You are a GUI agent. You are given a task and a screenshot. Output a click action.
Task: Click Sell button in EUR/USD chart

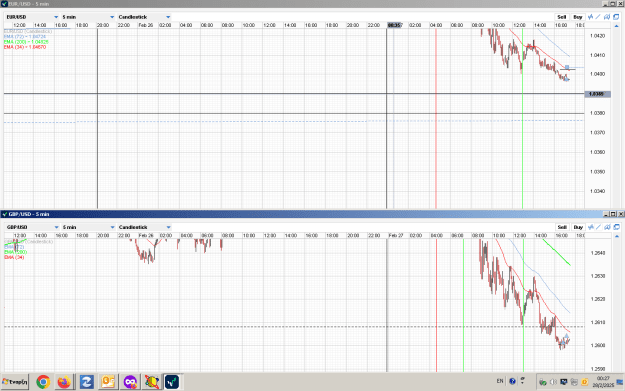(x=562, y=17)
